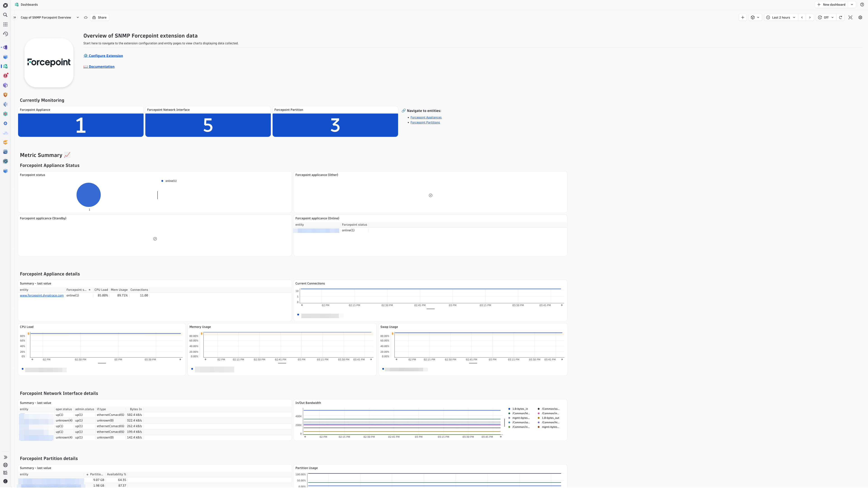Toggle the 1.0•bytes_out legend series
The image size is (868, 488).
[x=548, y=418]
